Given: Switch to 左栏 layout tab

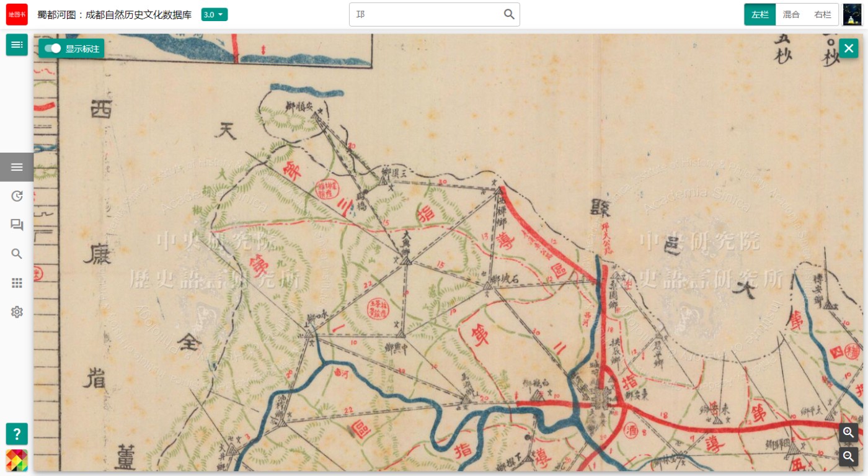Looking at the screenshot, I should pos(760,14).
